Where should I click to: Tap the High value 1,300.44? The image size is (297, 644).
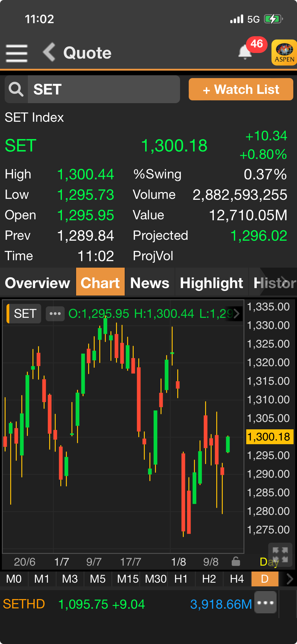pos(86,174)
